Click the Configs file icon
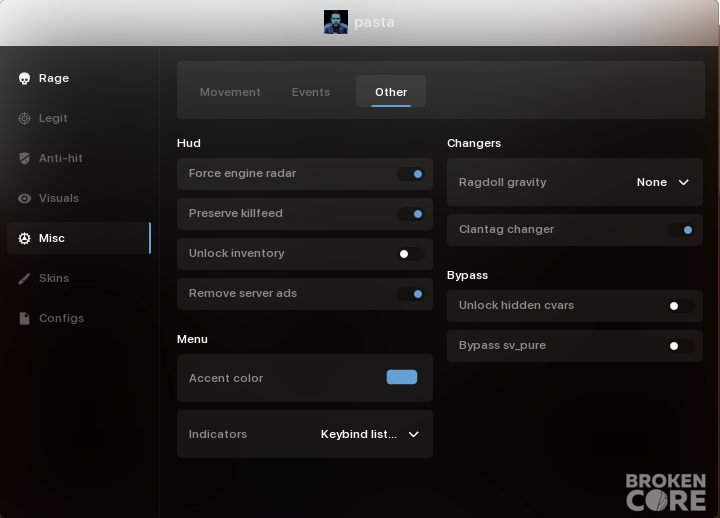This screenshot has width=720, height=518. pos(24,318)
